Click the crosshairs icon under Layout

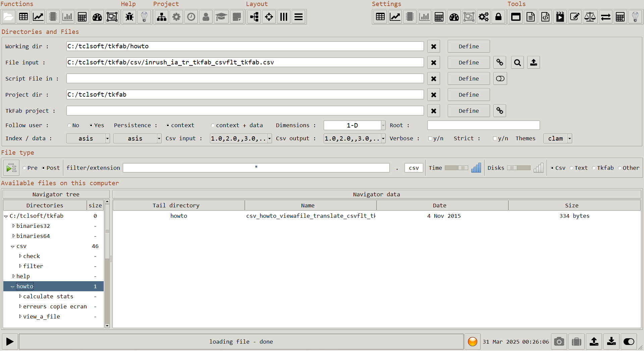(x=269, y=17)
